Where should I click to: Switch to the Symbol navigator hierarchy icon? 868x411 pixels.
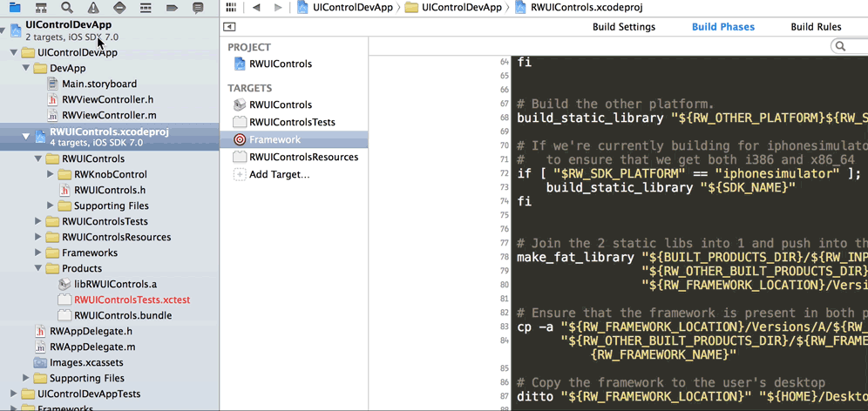tap(41, 7)
